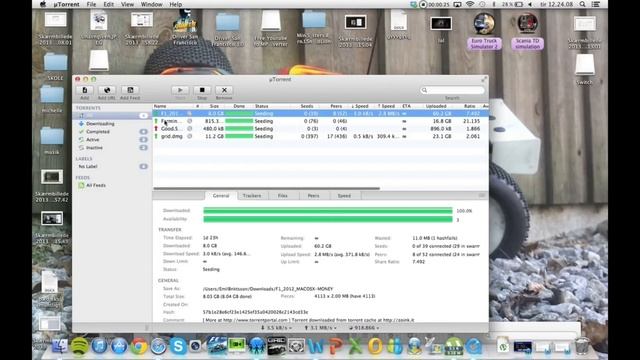
Task: Open Notification Center icon in menu bar
Action: 596,4
